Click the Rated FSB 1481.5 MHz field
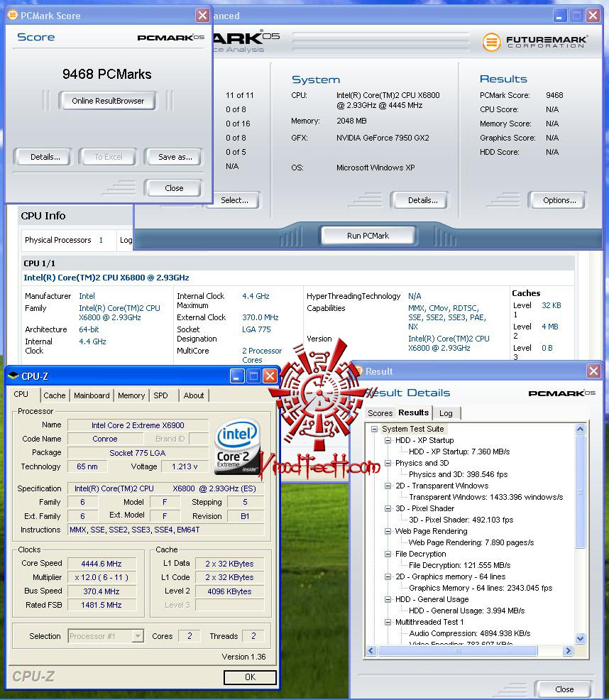Image resolution: width=609 pixels, height=700 pixels. pyautogui.click(x=101, y=605)
